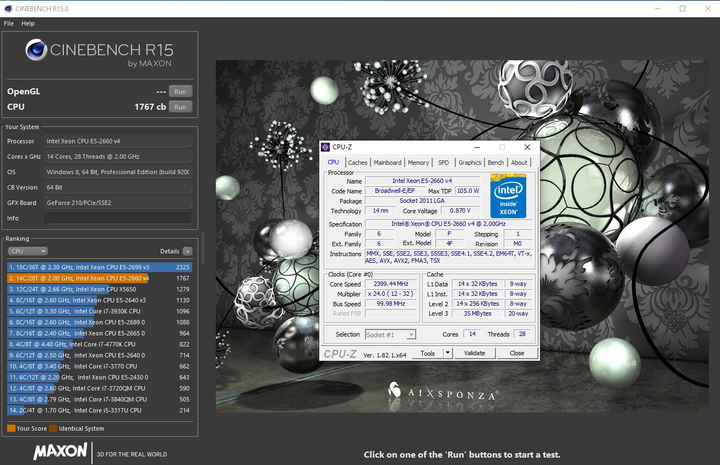Select ranking row 1 Xeon E5-2699 v3
720x465 pixels.
point(99,267)
